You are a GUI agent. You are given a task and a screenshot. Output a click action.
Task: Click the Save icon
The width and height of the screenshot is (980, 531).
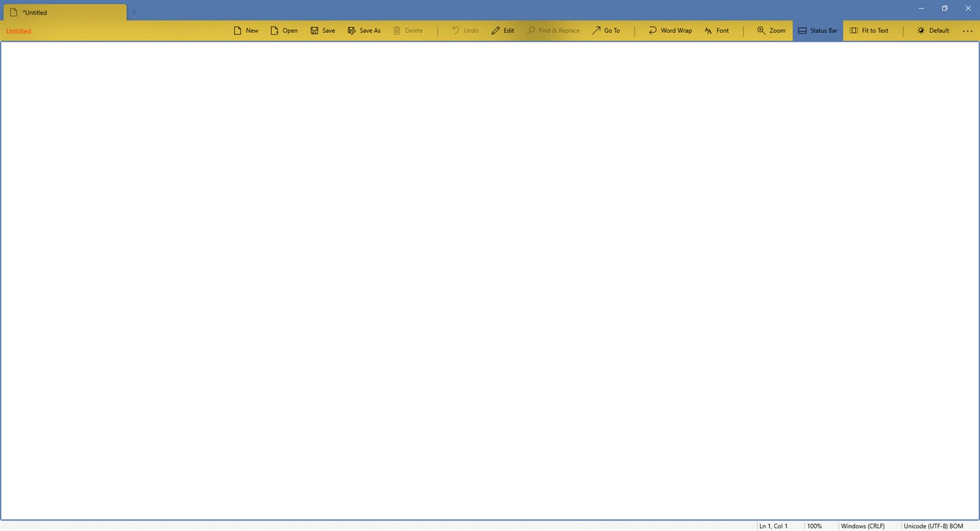click(x=314, y=30)
